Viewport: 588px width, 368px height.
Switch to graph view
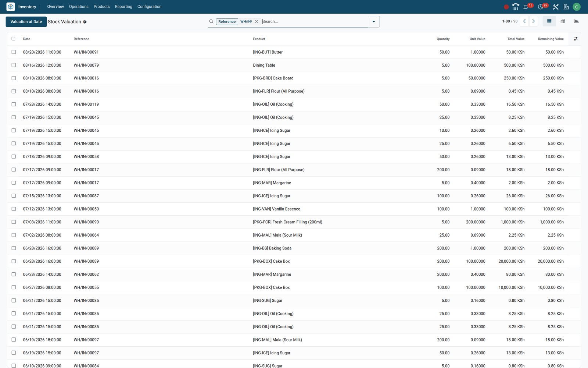tap(576, 21)
